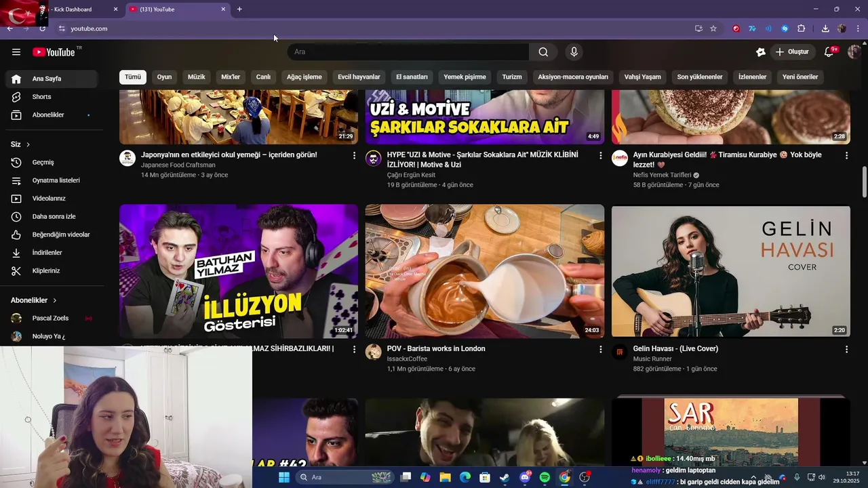The width and height of the screenshot is (868, 488).
Task: Open Beğendiğim videolar in the sidebar
Action: [52, 235]
